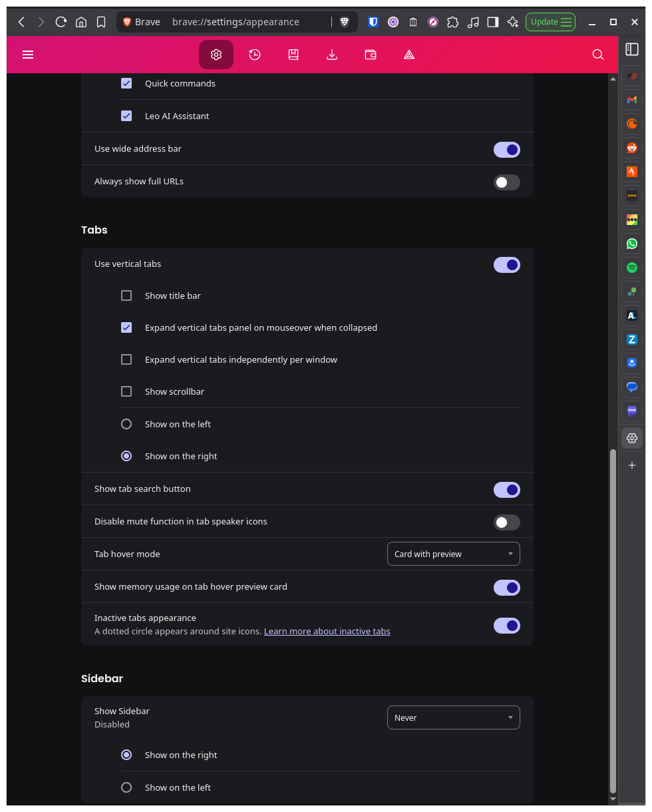Image resolution: width=652 pixels, height=812 pixels.
Task: Select Show on the left for tabs
Action: click(x=126, y=424)
